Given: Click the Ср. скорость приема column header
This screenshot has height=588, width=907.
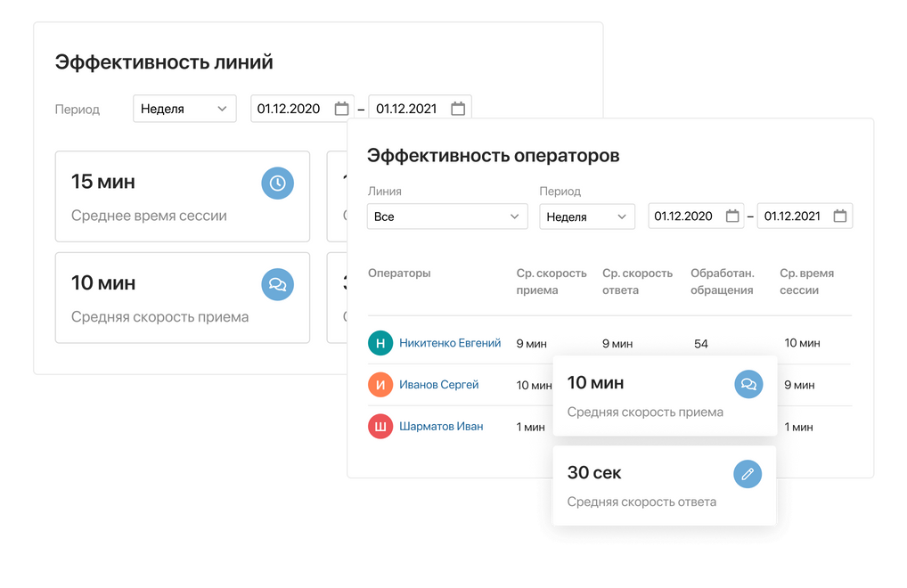Looking at the screenshot, I should [x=552, y=282].
